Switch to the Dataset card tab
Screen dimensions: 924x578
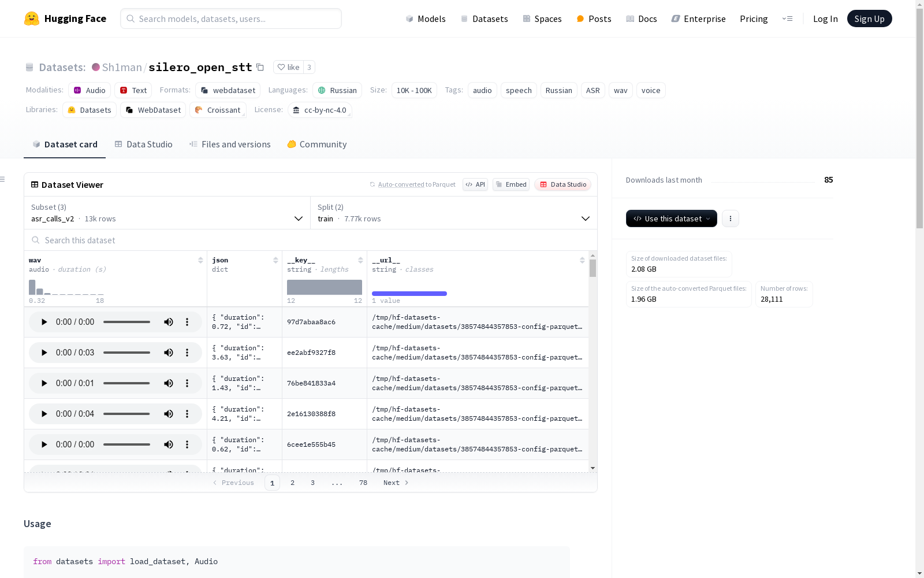(65, 144)
